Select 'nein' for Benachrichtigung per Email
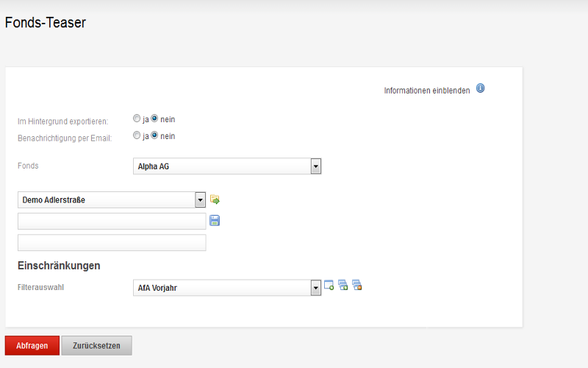The width and height of the screenshot is (588, 368). click(x=154, y=135)
